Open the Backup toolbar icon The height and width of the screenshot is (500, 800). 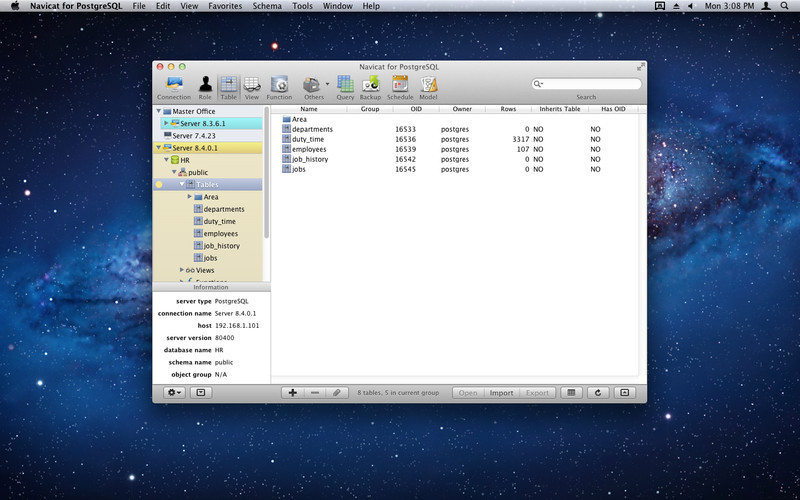[x=370, y=88]
